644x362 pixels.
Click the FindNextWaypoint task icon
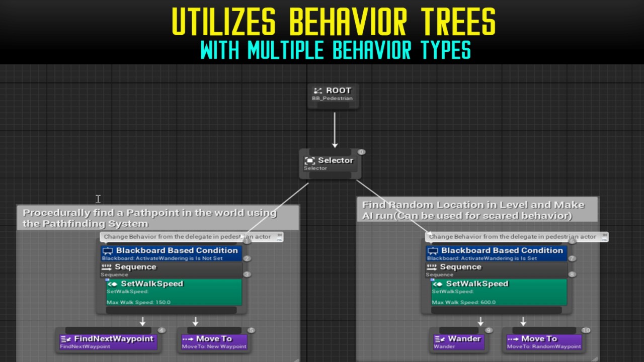[66, 339]
